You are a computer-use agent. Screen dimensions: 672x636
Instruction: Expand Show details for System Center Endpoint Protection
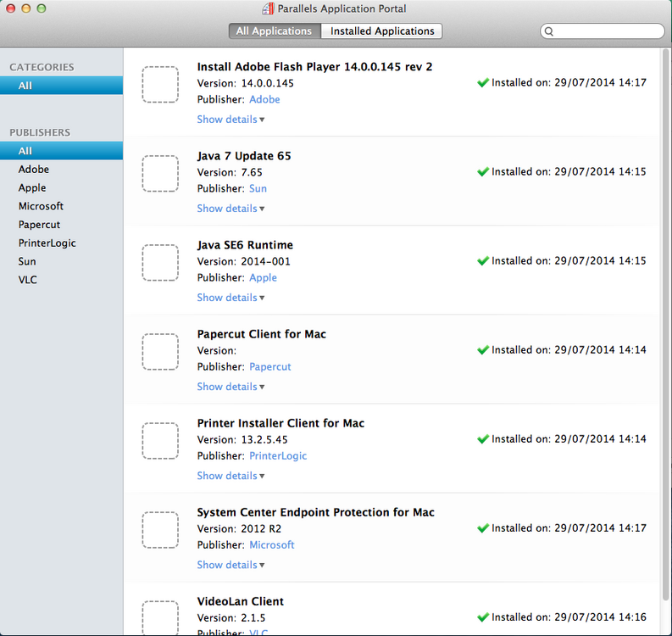[230, 565]
